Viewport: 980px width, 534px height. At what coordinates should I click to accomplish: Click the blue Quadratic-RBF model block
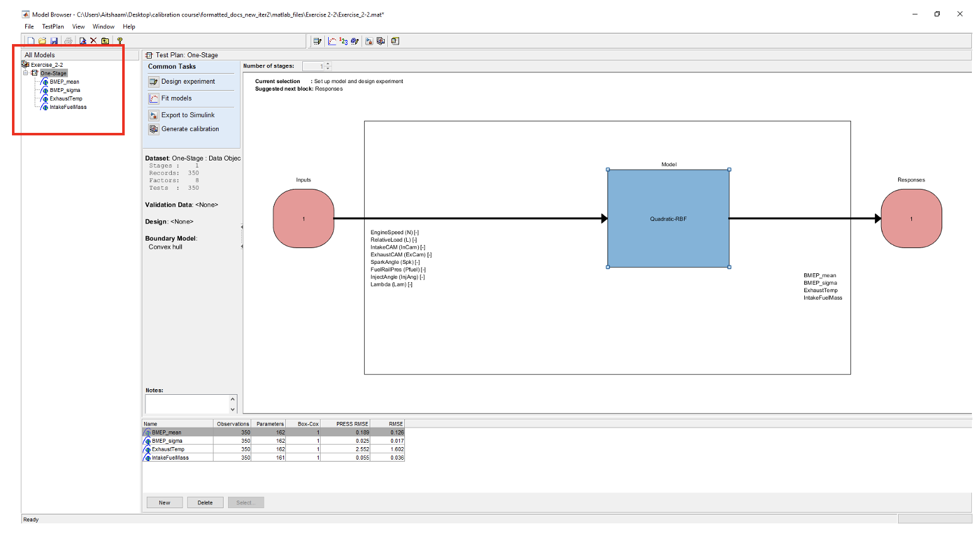point(668,219)
